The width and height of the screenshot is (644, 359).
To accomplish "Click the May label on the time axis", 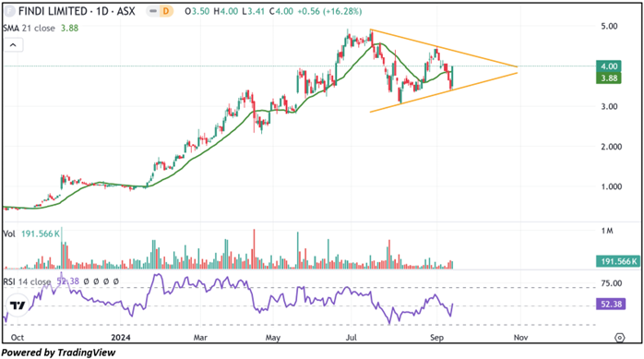I will [x=273, y=338].
